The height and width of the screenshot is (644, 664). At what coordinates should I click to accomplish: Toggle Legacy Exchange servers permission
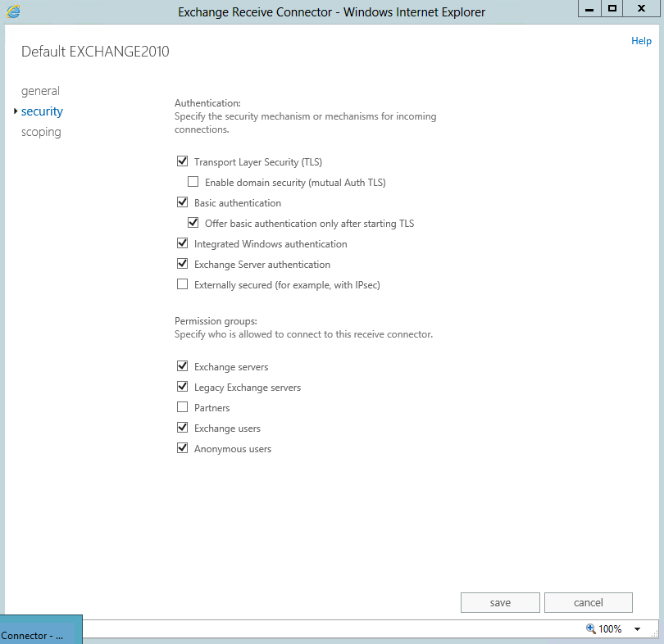coord(183,388)
